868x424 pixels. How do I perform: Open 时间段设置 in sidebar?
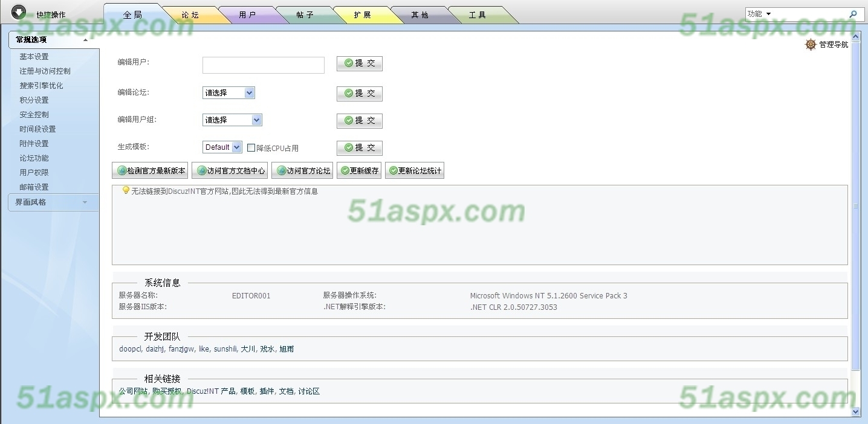pos(37,129)
